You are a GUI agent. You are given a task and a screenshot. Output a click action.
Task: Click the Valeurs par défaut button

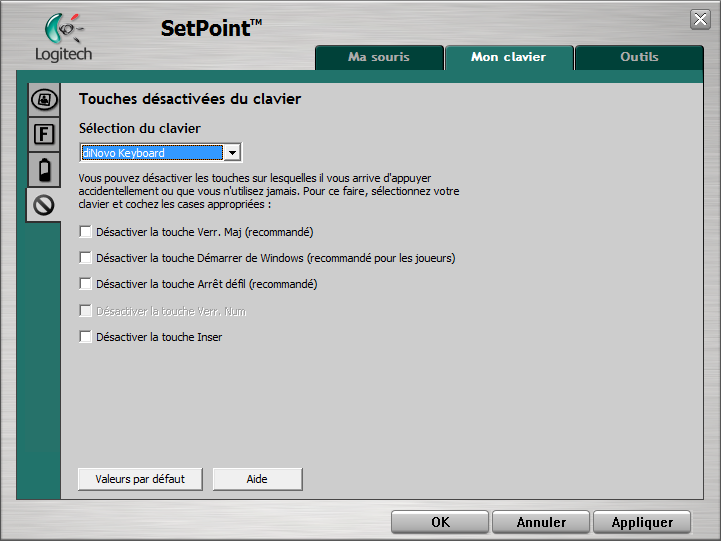(140, 479)
